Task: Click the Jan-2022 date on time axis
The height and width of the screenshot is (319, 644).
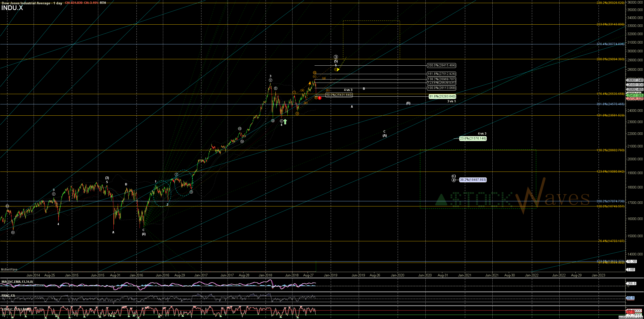Action: [x=532, y=275]
